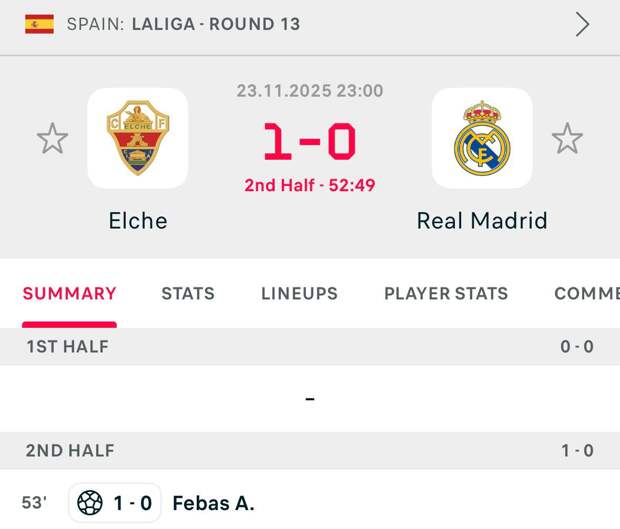The image size is (620, 529).
Task: Click the 1st Half section header
Action: pos(68,347)
